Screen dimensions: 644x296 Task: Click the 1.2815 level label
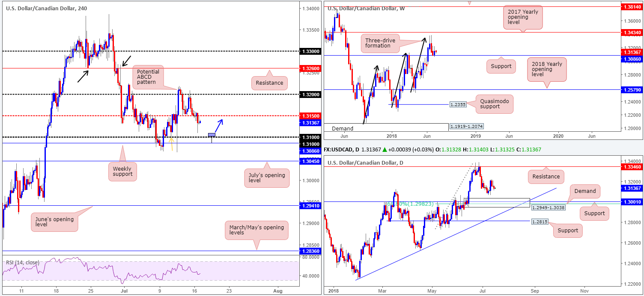[x=540, y=222]
